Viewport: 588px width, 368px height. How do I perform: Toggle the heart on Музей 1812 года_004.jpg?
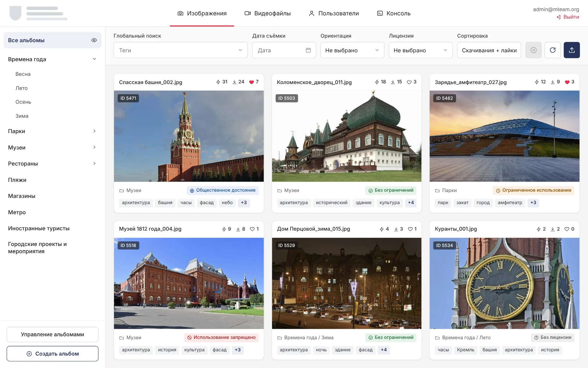pyautogui.click(x=252, y=229)
